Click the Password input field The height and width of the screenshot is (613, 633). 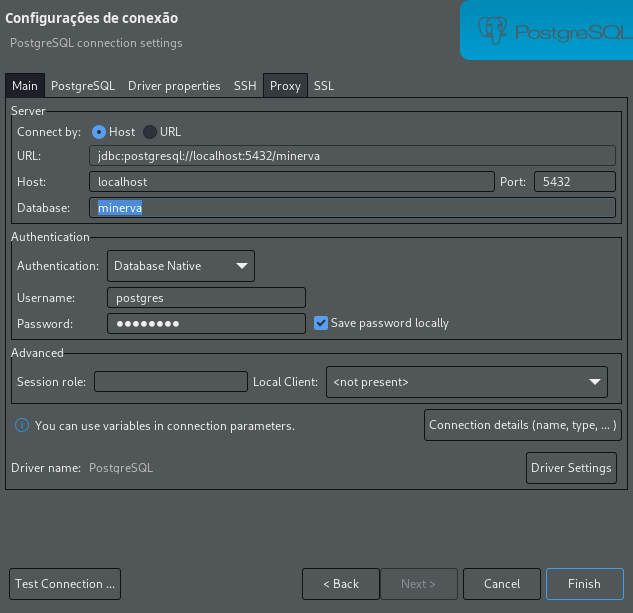[206, 323]
